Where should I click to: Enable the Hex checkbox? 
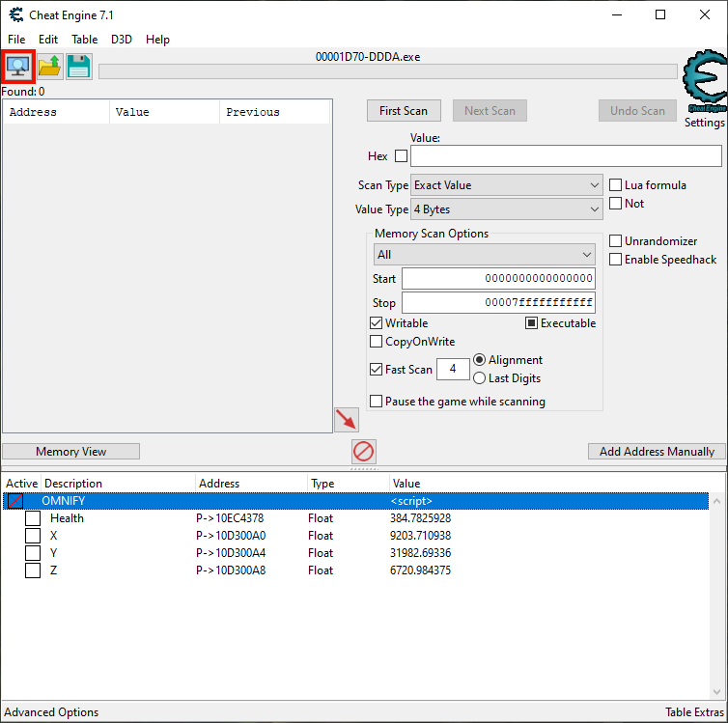point(402,156)
